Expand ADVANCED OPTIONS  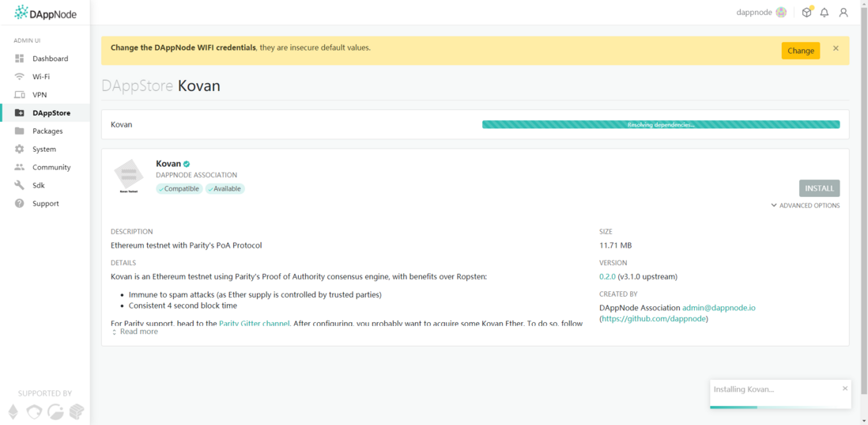point(806,206)
